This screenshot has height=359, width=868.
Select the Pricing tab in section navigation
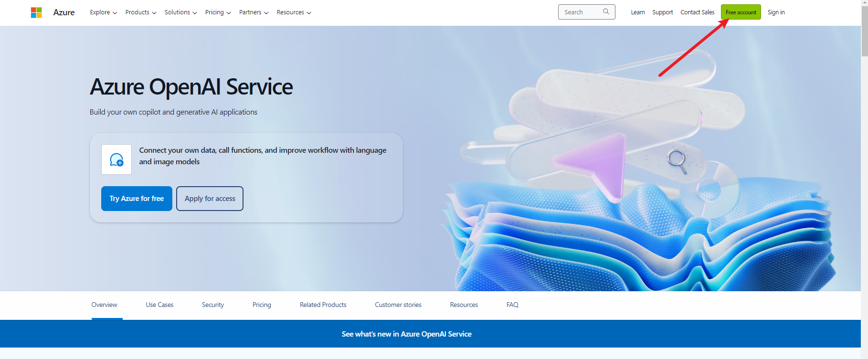point(262,305)
